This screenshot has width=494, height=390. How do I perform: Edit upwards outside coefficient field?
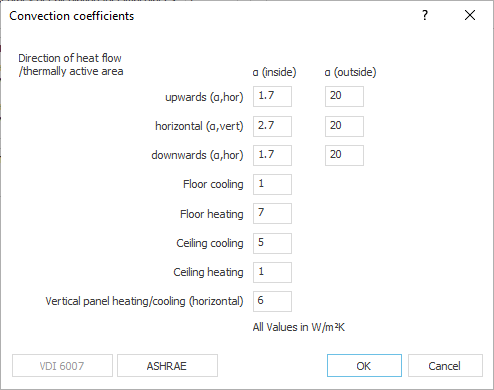pyautogui.click(x=344, y=96)
